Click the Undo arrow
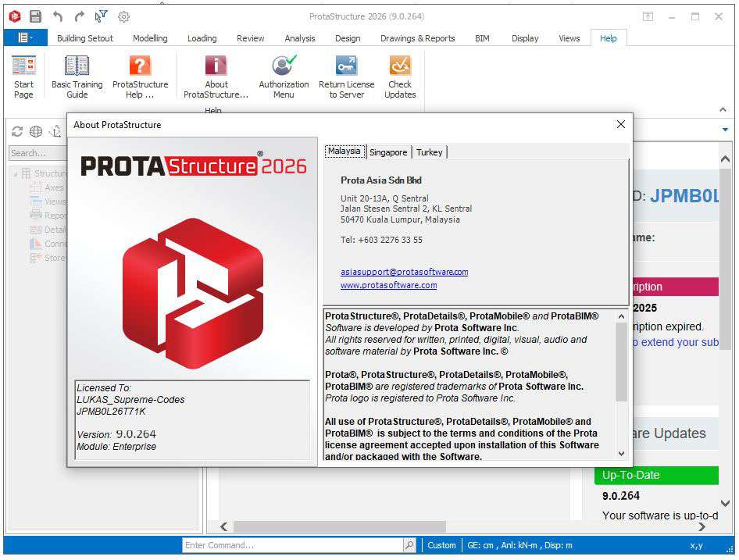 (58, 16)
